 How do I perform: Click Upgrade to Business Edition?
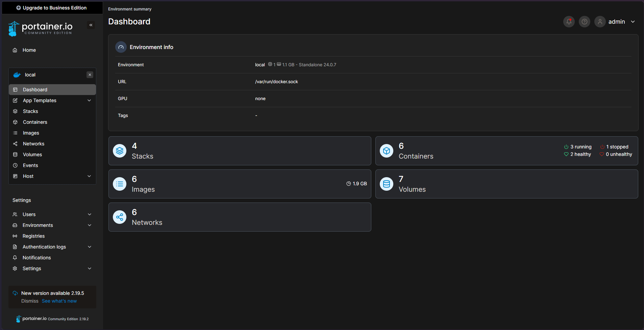click(x=52, y=7)
